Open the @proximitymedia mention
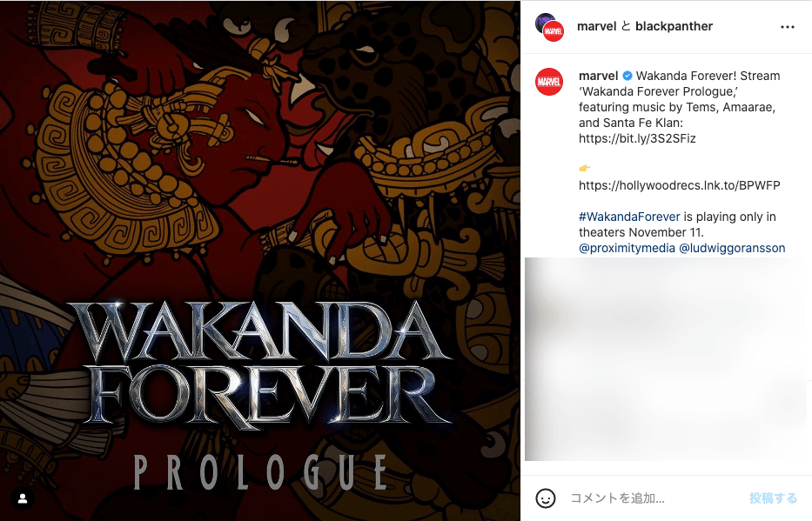The height and width of the screenshot is (521, 812). (627, 249)
